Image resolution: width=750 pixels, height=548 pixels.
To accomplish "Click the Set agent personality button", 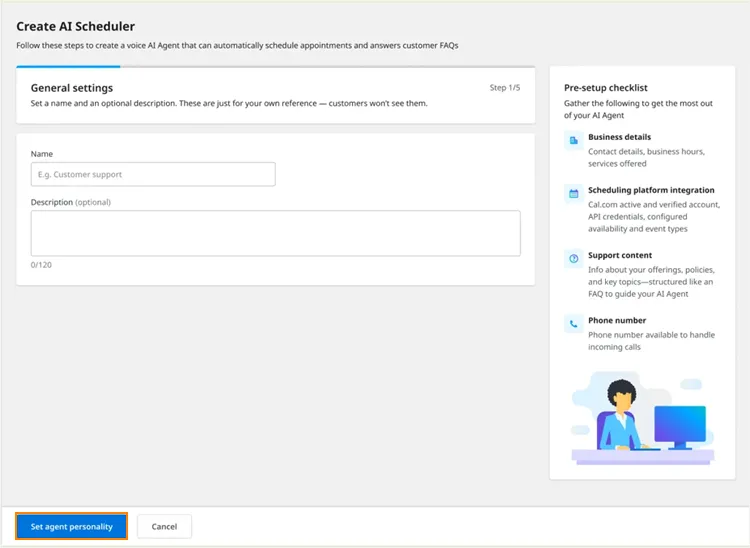I will [x=72, y=526].
